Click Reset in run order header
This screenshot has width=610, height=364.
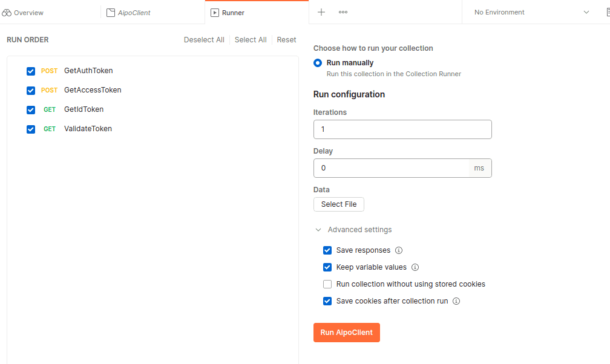[286, 40]
